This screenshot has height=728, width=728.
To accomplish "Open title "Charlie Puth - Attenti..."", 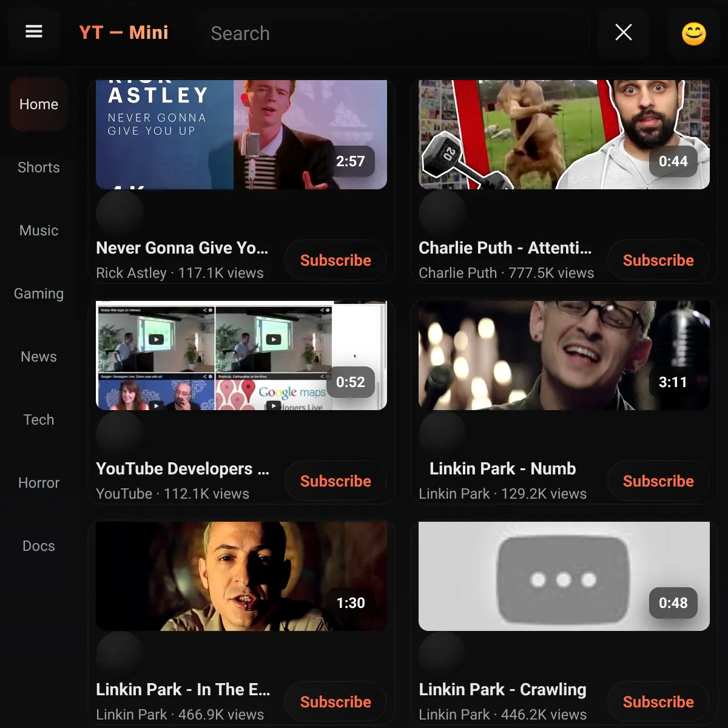I will tap(505, 248).
